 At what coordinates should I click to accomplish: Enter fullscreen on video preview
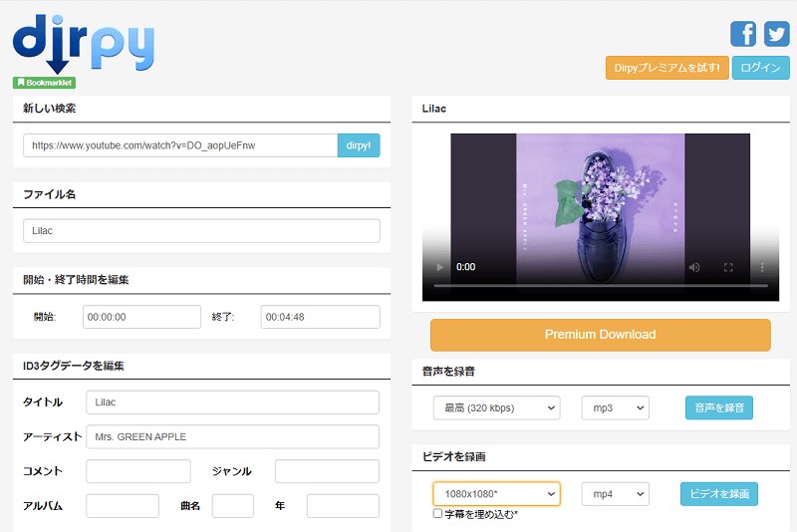[x=728, y=267]
